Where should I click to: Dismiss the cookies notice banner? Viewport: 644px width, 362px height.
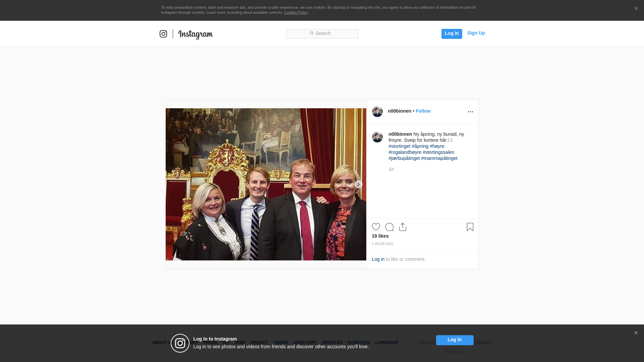tap(636, 9)
